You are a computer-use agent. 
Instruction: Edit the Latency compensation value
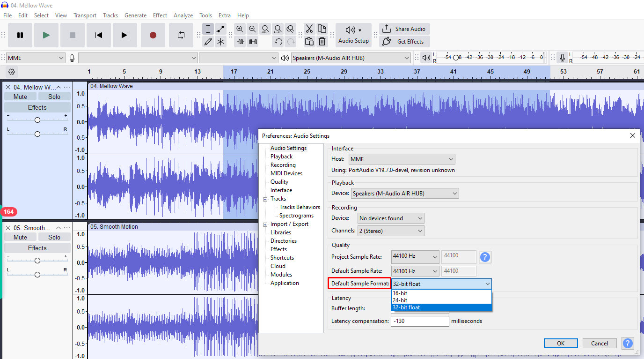pos(419,321)
